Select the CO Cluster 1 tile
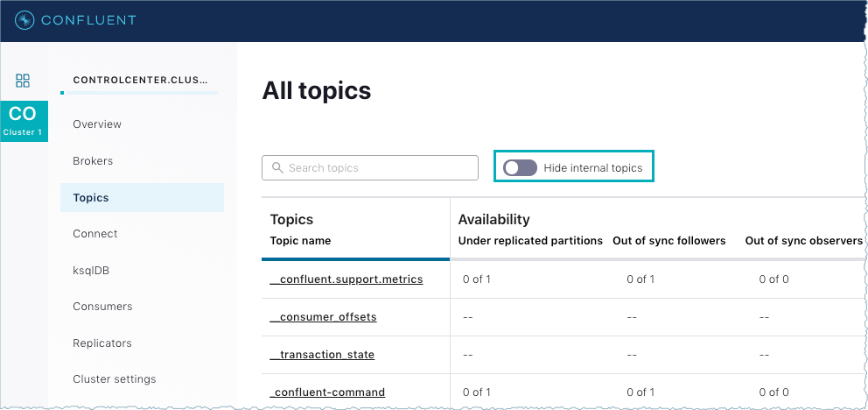 point(23,120)
